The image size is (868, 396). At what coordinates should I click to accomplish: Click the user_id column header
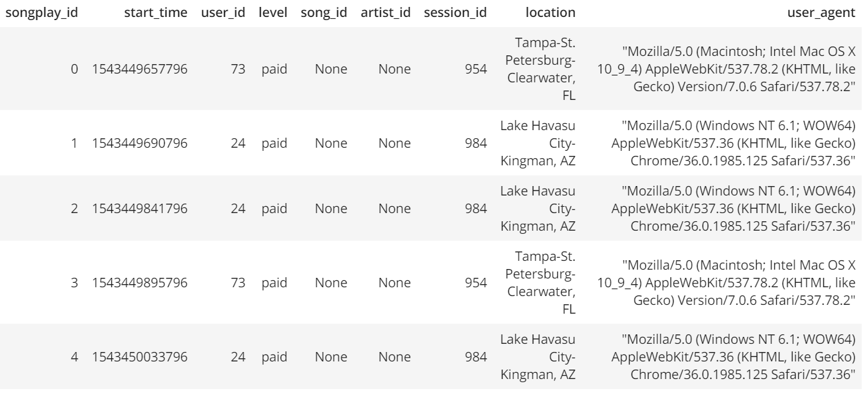(x=223, y=12)
